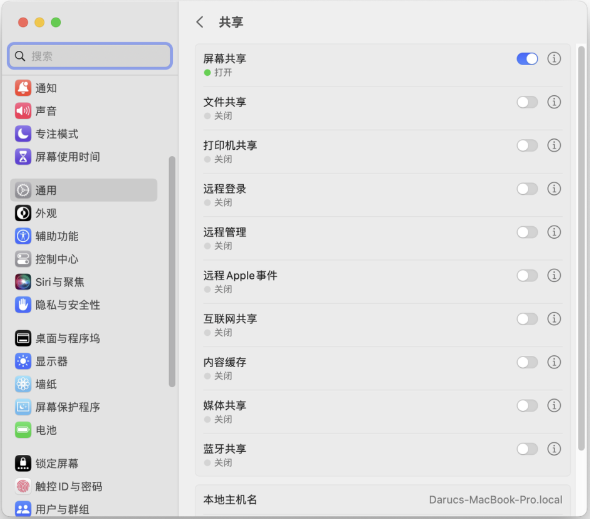Click the 触控ID与密码 fingerprint icon
Viewport: 590px width, 519px height.
coord(23,486)
